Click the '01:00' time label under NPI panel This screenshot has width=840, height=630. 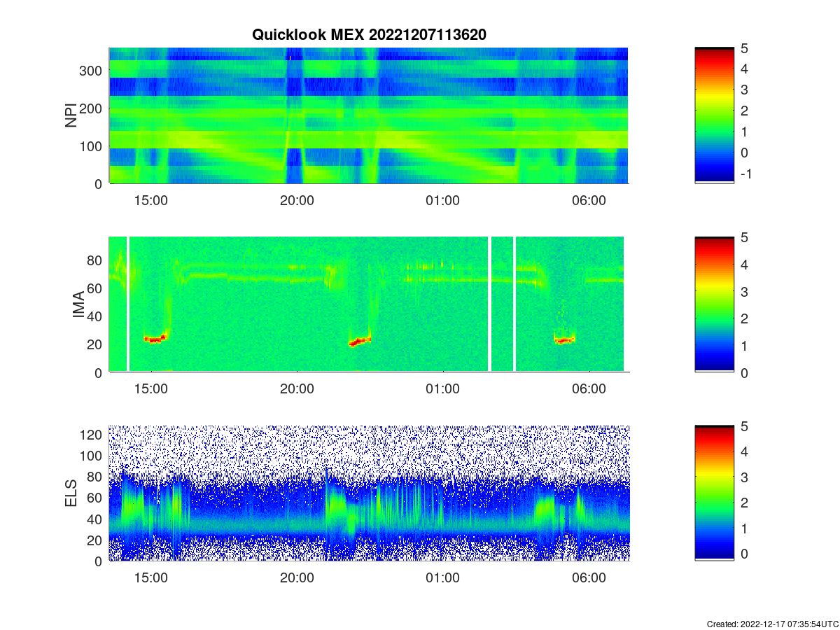443,200
